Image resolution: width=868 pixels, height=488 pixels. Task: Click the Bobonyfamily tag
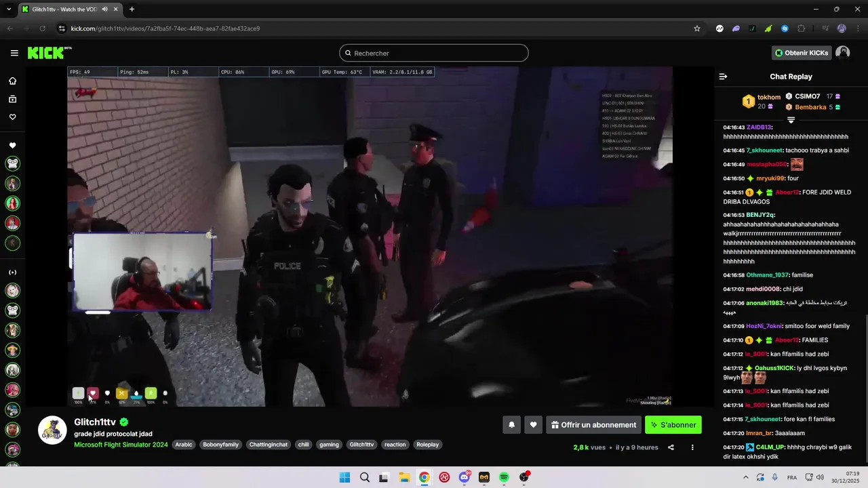[x=221, y=445]
